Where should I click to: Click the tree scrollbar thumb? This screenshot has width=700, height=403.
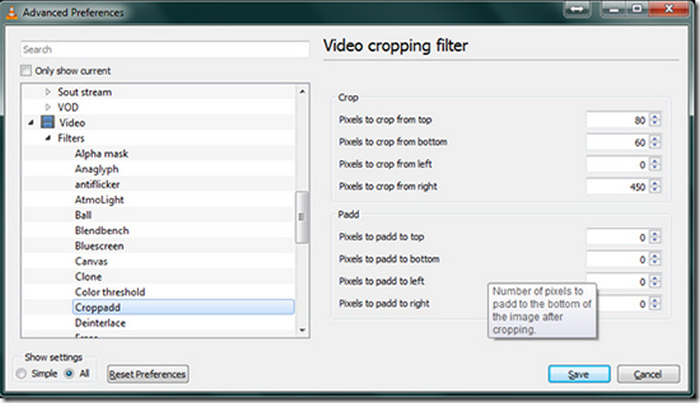click(x=302, y=217)
